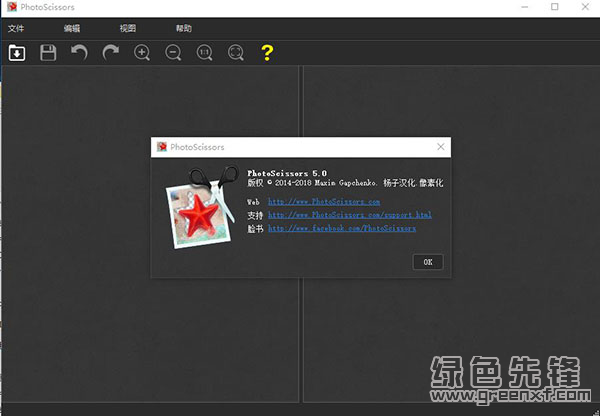Open the facebook.com/PhotoScissors link
Viewport: 600px width, 416px height.
342,228
